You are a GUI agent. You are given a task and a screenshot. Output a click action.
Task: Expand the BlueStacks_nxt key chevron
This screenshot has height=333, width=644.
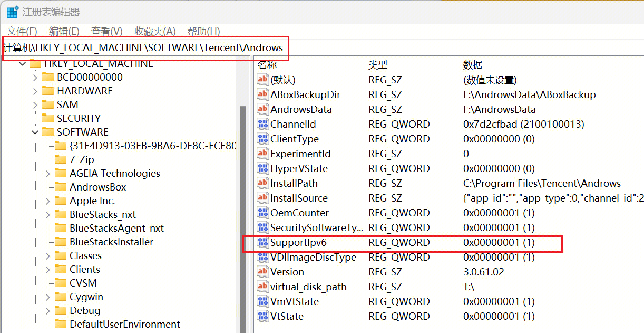point(47,214)
